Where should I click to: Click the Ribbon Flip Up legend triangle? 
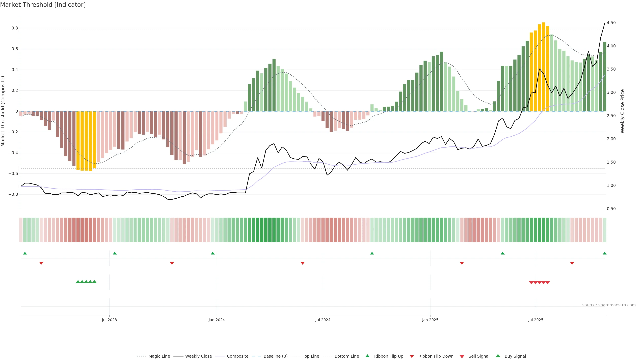pyautogui.click(x=367, y=356)
